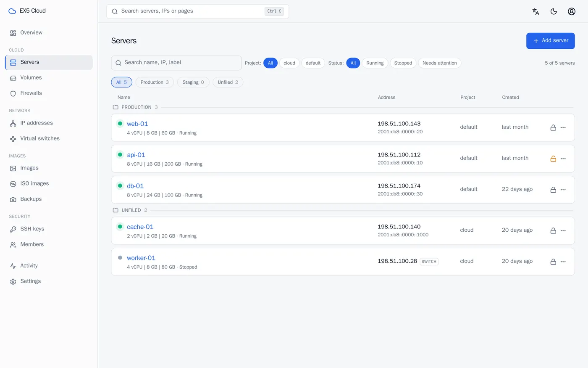Click the lock icon for cache-01
This screenshot has height=368, width=588.
click(553, 230)
